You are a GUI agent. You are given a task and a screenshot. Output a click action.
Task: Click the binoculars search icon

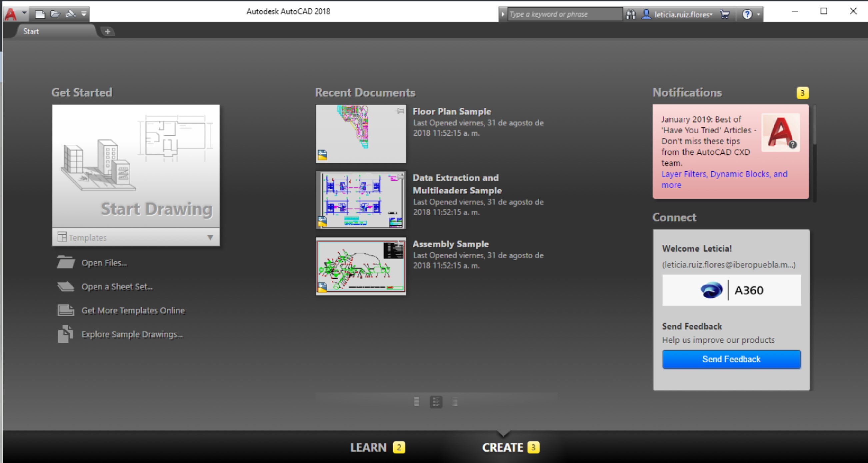631,14
